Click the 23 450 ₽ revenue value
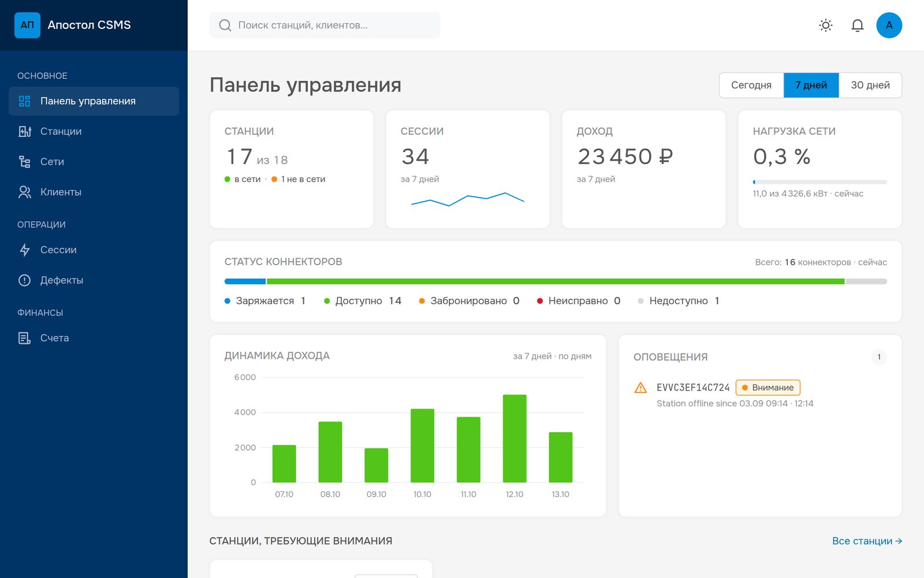 (x=625, y=157)
